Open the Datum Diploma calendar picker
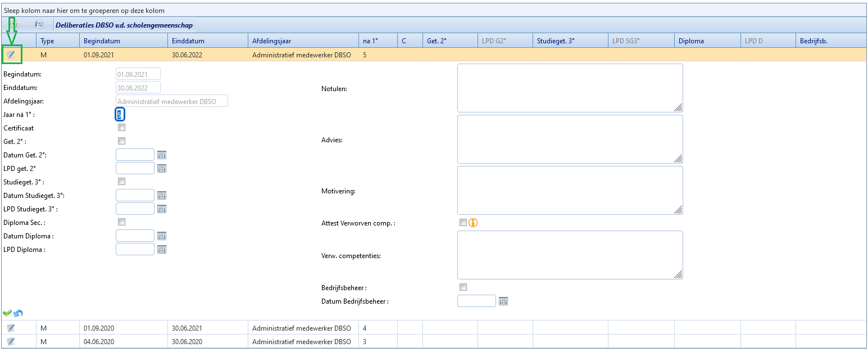The height and width of the screenshot is (352, 868). click(x=162, y=236)
